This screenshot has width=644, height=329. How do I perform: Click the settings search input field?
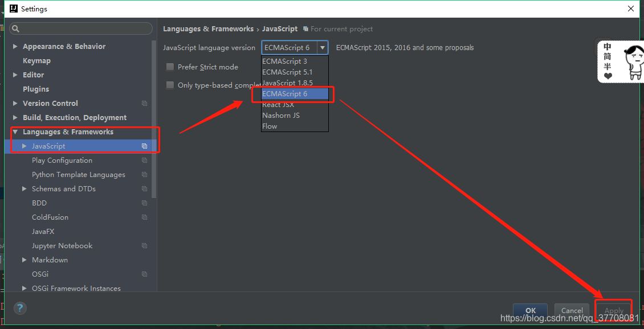[81, 28]
